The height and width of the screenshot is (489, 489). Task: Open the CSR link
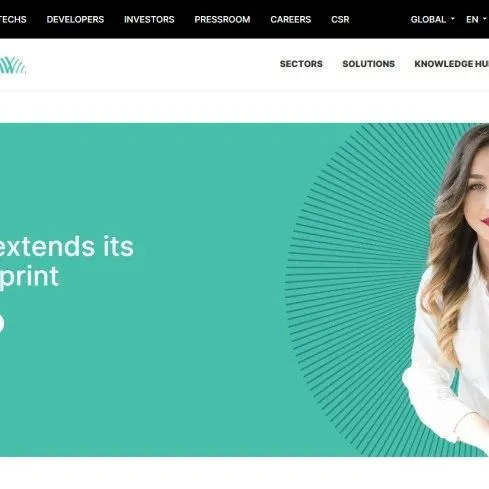point(340,19)
